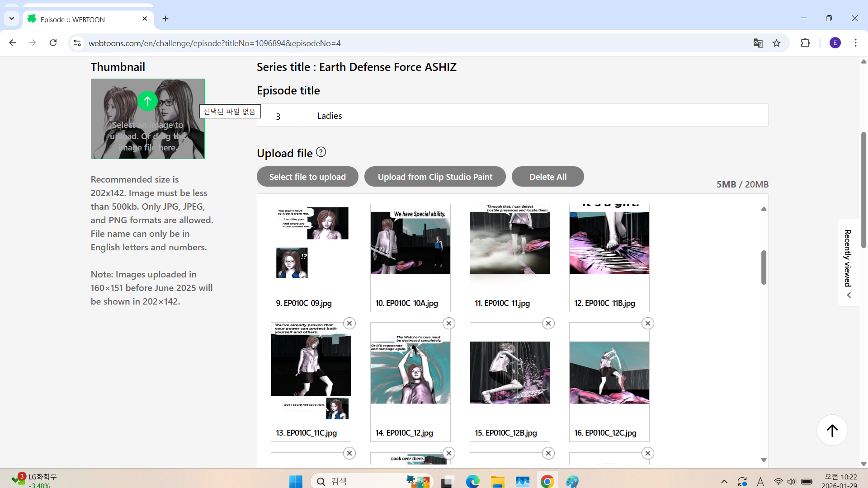Remove image EP010C_11C.jpg with its X icon
868x488 pixels.
tap(349, 324)
